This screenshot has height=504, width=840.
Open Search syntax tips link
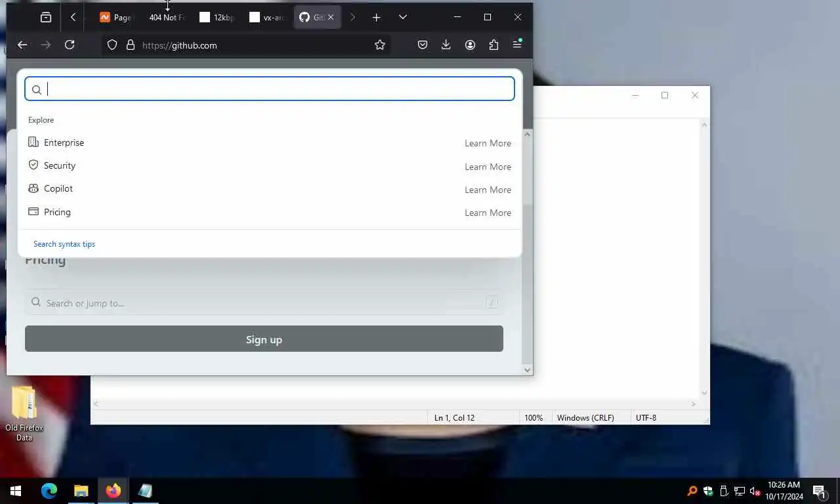click(64, 244)
